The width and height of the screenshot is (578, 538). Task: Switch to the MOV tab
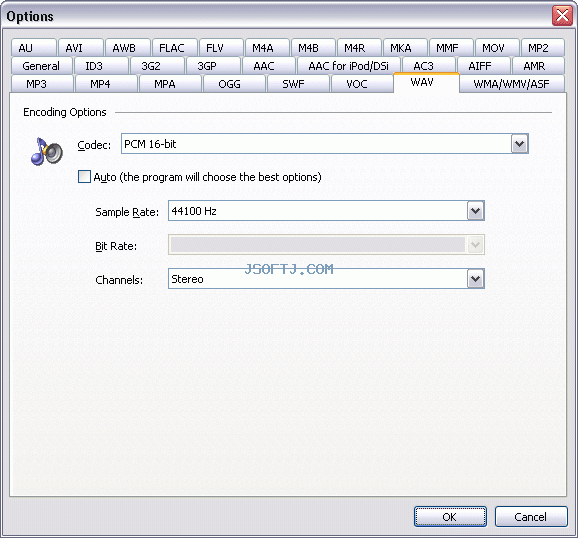(x=498, y=48)
